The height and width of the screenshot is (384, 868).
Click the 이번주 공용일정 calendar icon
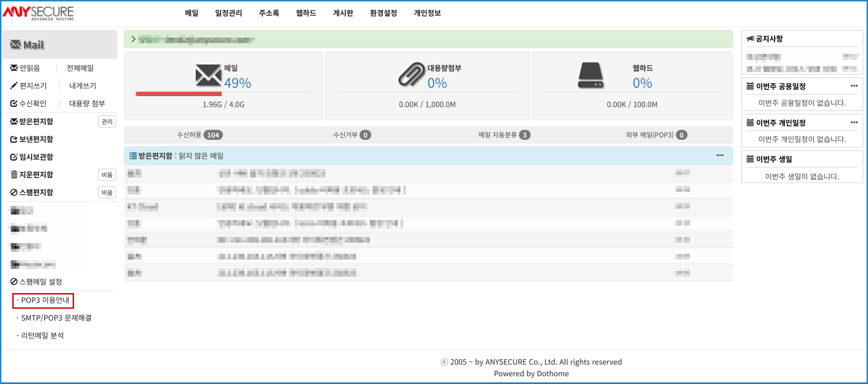click(x=750, y=86)
